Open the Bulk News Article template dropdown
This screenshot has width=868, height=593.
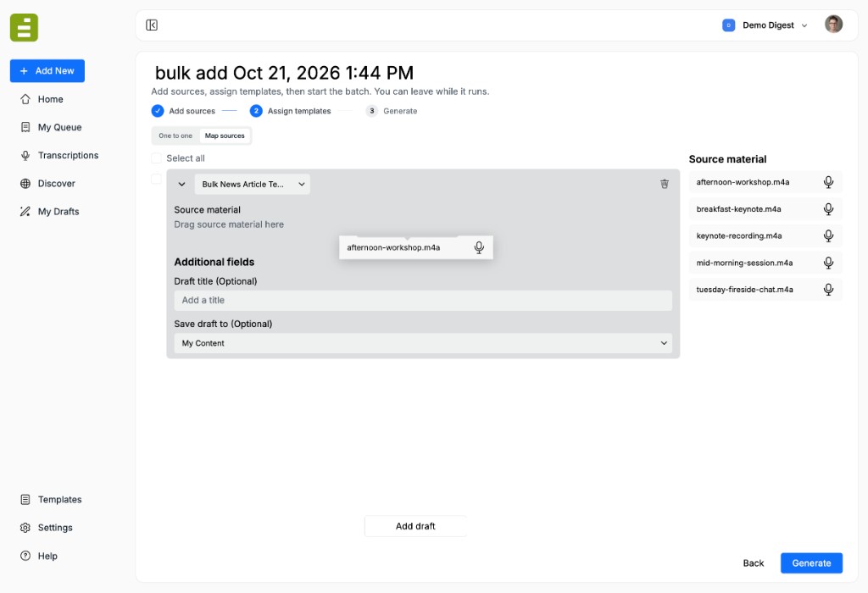click(x=253, y=184)
